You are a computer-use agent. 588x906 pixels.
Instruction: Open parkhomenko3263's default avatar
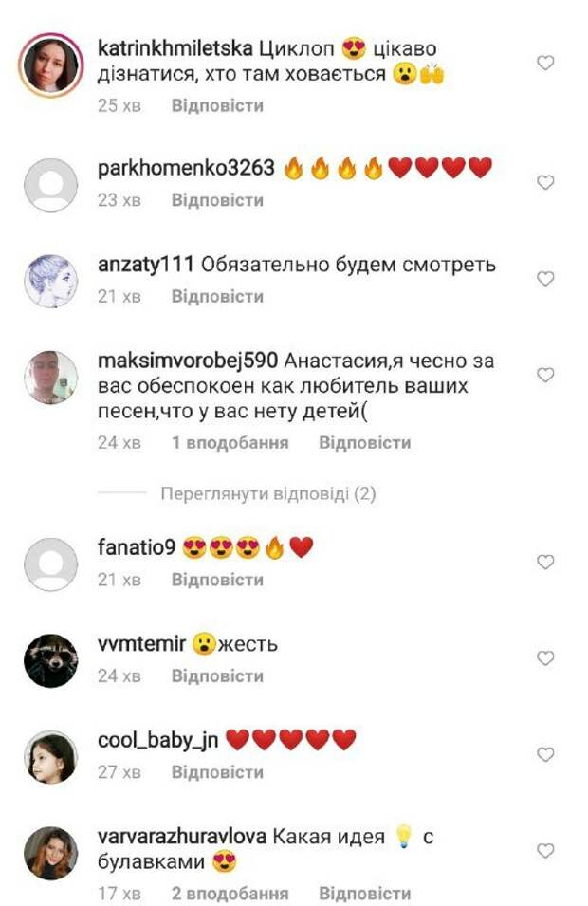point(51,185)
